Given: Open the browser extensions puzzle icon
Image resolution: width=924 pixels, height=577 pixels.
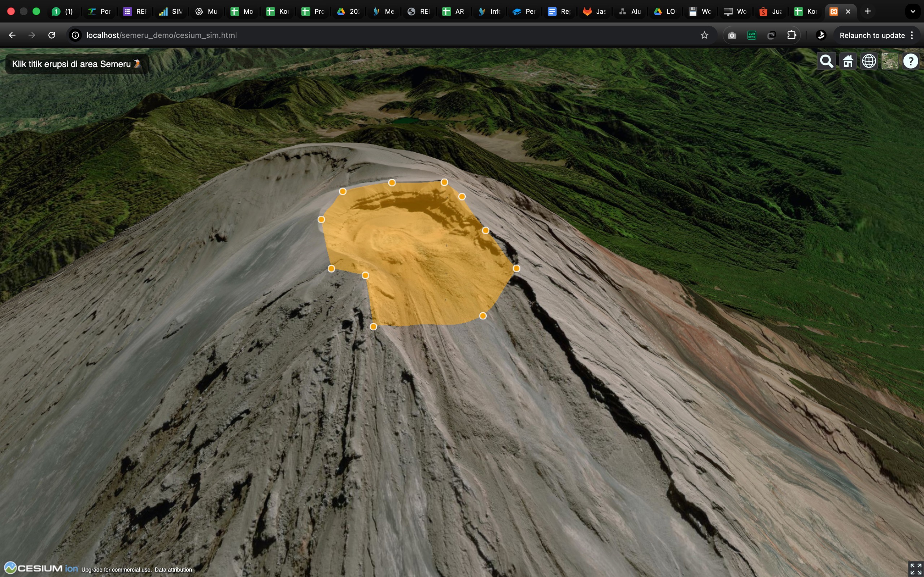Looking at the screenshot, I should [x=792, y=35].
